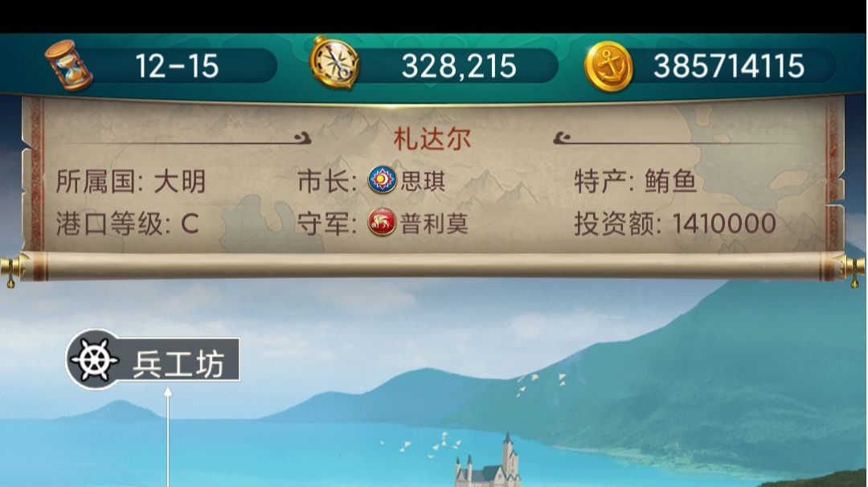The height and width of the screenshot is (487, 868).
Task: Tap the scroll's left golden tassel handle
Action: pos(14,269)
